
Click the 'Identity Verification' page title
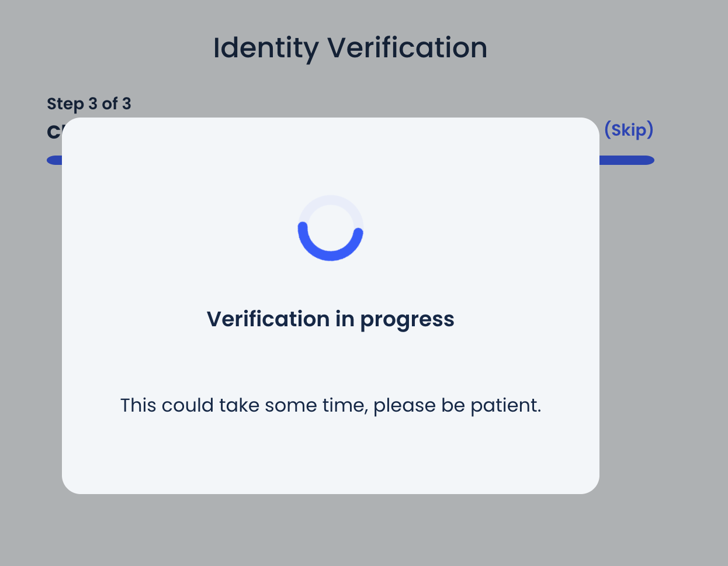tap(350, 48)
